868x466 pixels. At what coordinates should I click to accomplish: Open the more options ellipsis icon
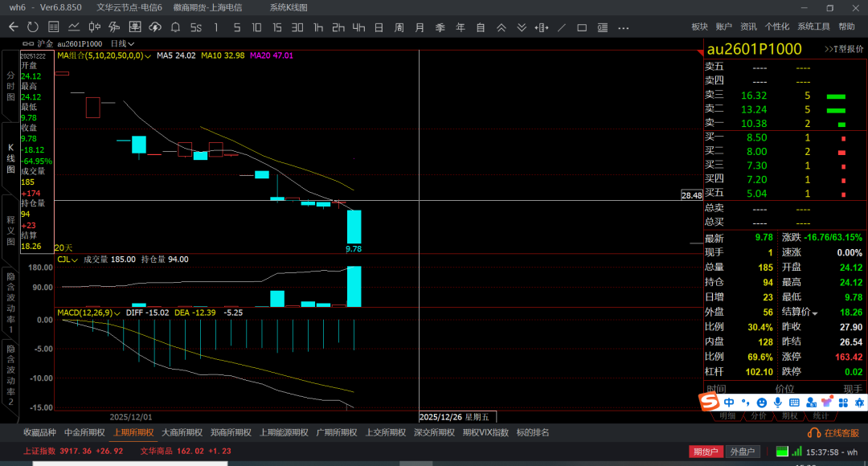coord(624,27)
